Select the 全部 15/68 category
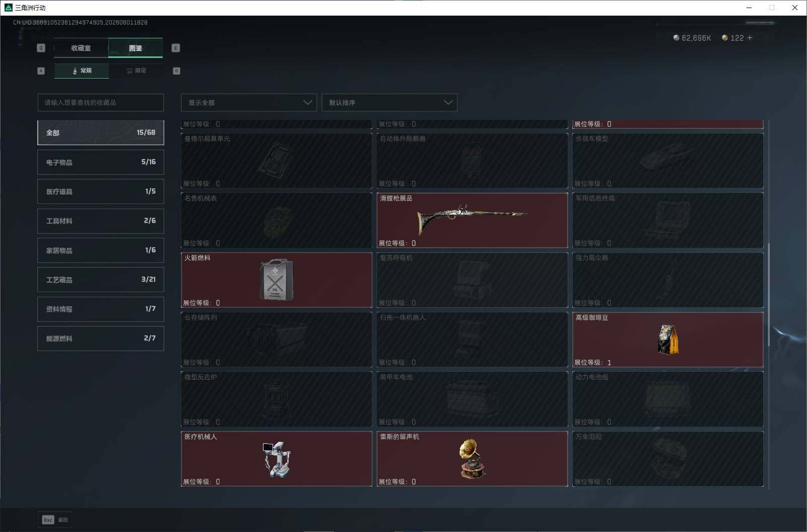The height and width of the screenshot is (532, 807). pyautogui.click(x=101, y=132)
